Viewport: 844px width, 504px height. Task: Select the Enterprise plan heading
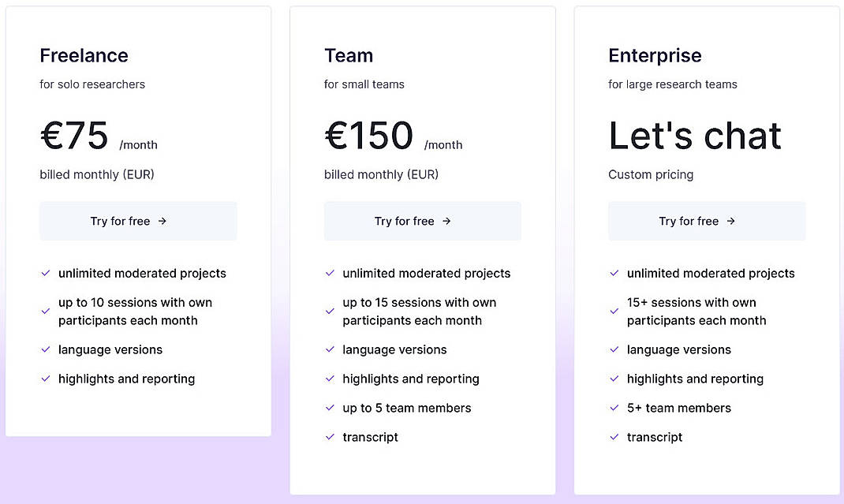pos(655,55)
